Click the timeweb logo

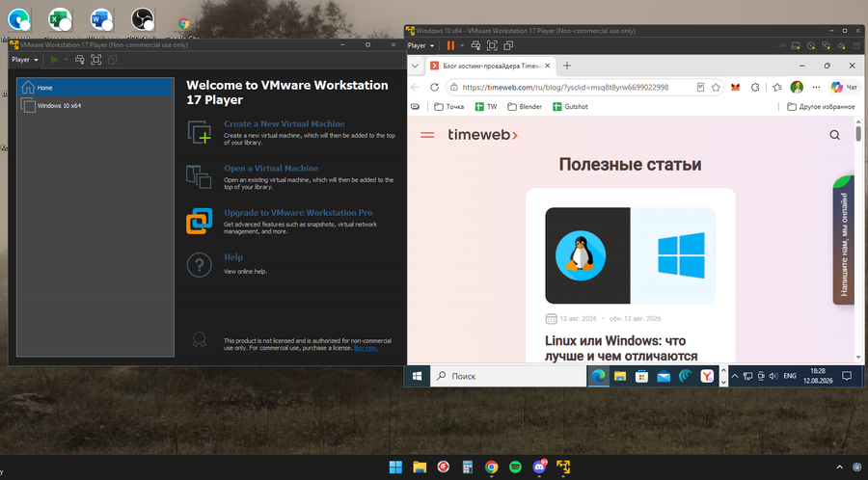(483, 135)
